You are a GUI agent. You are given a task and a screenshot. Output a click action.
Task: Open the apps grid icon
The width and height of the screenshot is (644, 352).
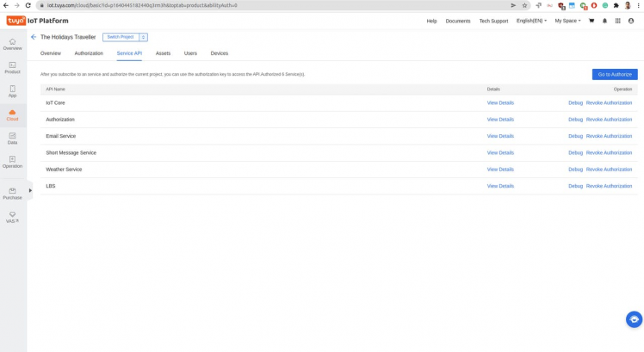pos(617,21)
